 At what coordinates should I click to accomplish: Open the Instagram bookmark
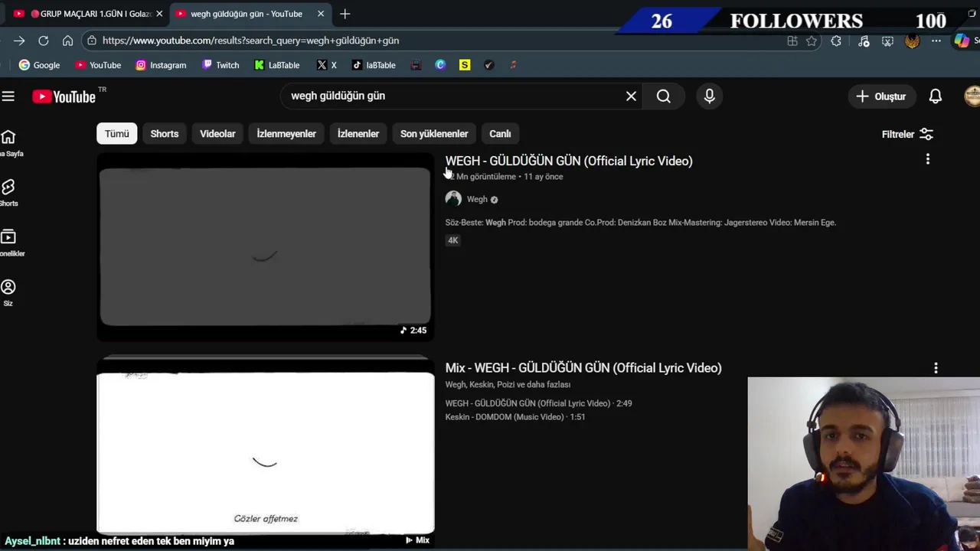pyautogui.click(x=161, y=65)
